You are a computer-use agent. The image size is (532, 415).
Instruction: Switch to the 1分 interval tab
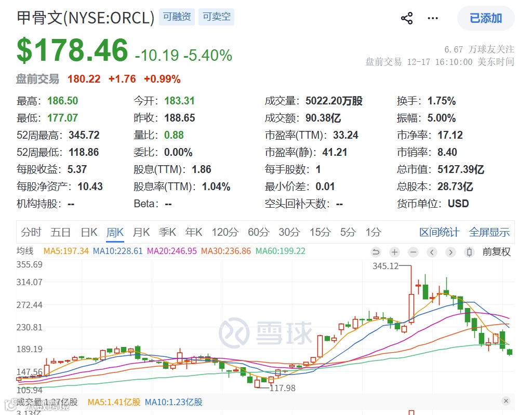click(373, 232)
